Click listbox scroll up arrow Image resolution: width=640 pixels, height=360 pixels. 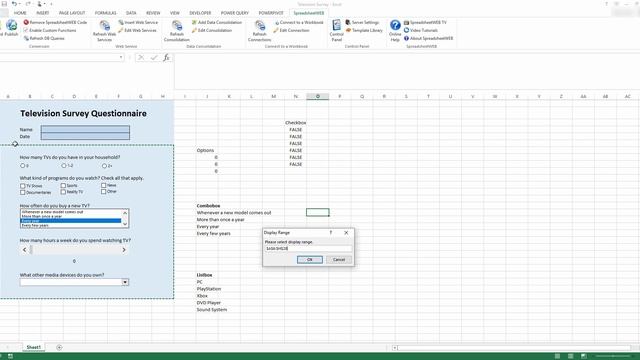[125, 213]
